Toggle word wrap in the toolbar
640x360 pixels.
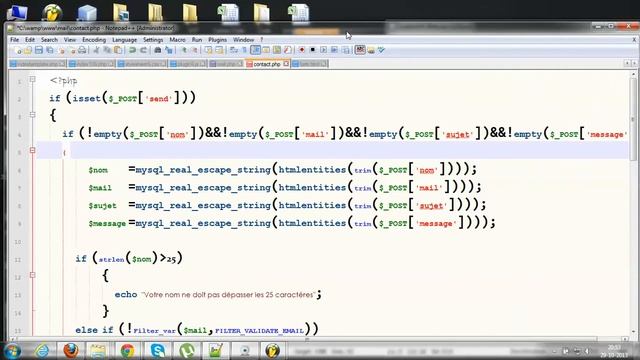[x=234, y=50]
